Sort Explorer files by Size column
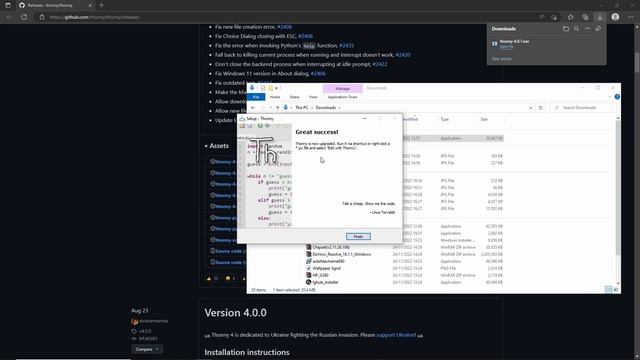This screenshot has height=360, width=640. point(484,119)
